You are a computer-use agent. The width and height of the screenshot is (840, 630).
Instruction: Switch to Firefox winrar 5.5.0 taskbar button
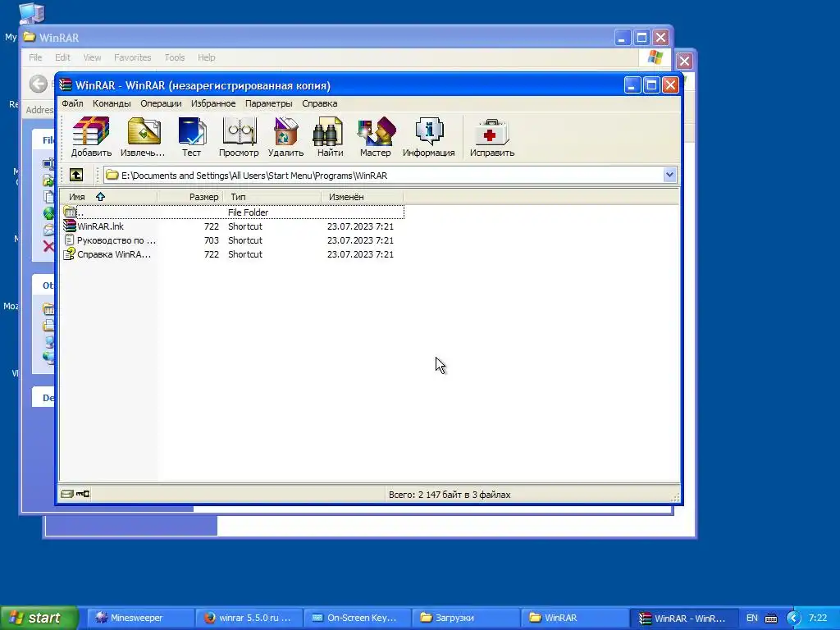coord(249,618)
